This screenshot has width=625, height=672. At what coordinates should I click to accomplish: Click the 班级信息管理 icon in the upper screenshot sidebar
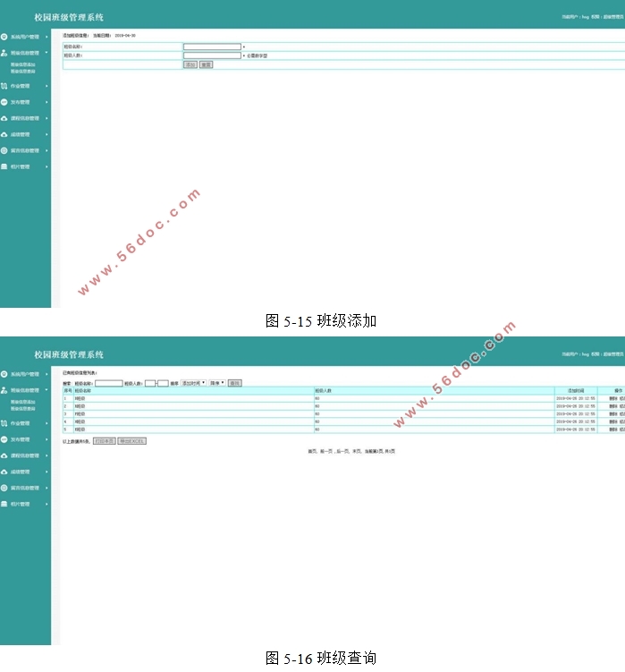point(4,53)
